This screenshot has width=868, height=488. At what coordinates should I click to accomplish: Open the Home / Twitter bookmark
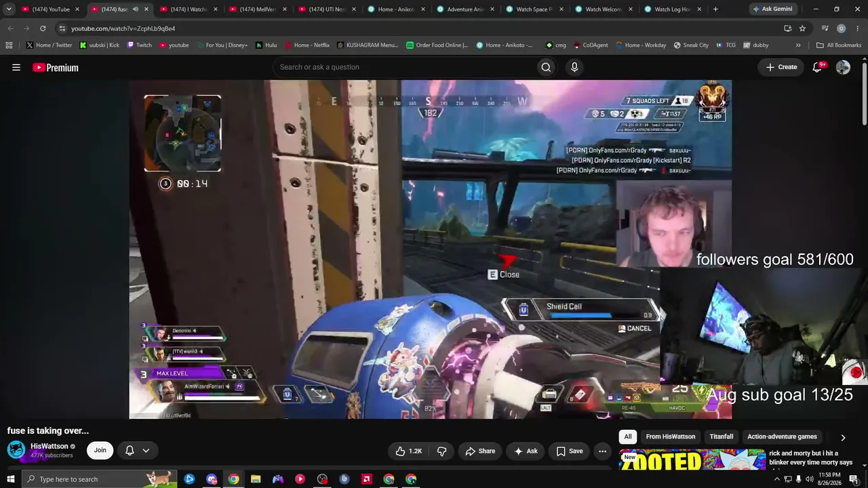point(49,45)
